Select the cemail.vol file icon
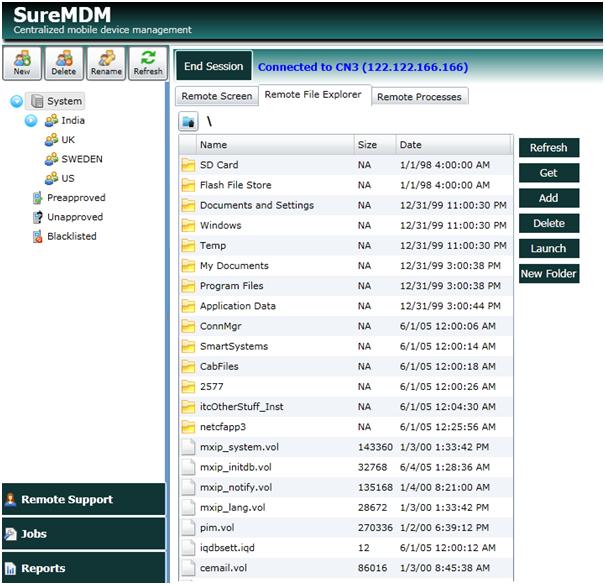Screen dimensions: 605x585 188,568
